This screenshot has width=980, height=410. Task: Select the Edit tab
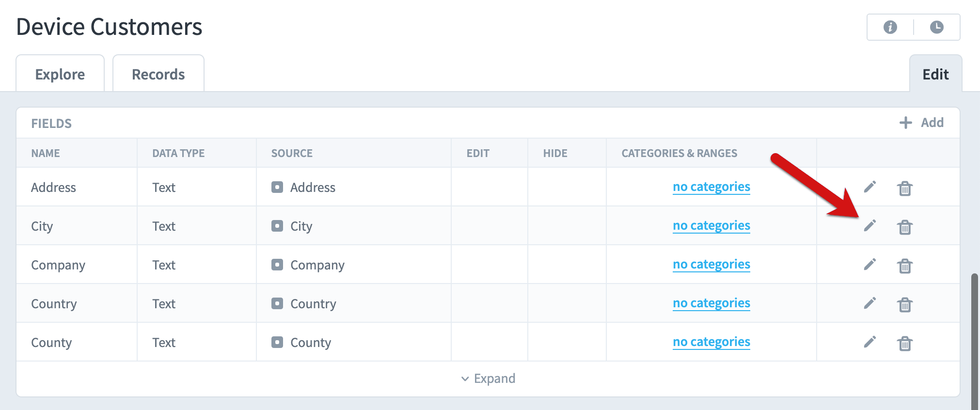coord(935,74)
